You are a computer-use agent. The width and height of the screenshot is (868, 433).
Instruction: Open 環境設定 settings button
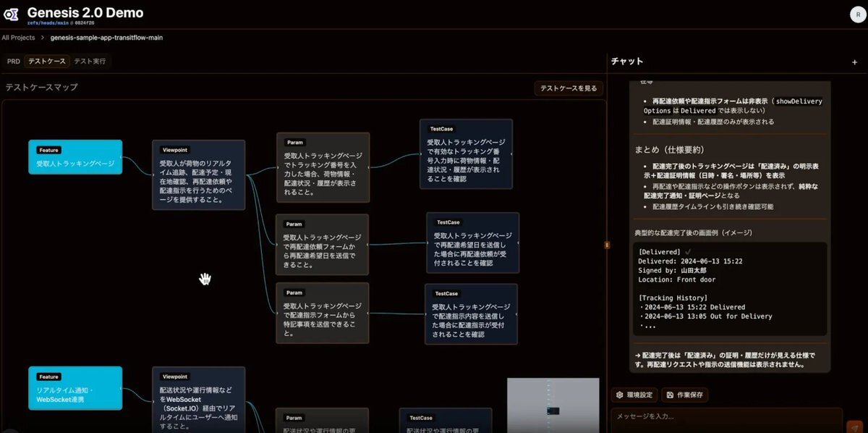click(x=636, y=395)
